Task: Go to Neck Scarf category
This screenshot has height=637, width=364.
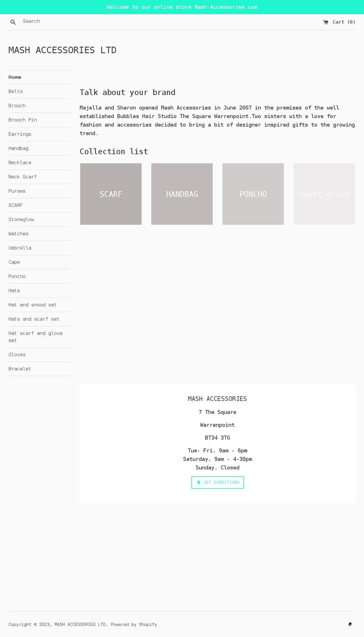Action: click(40, 177)
